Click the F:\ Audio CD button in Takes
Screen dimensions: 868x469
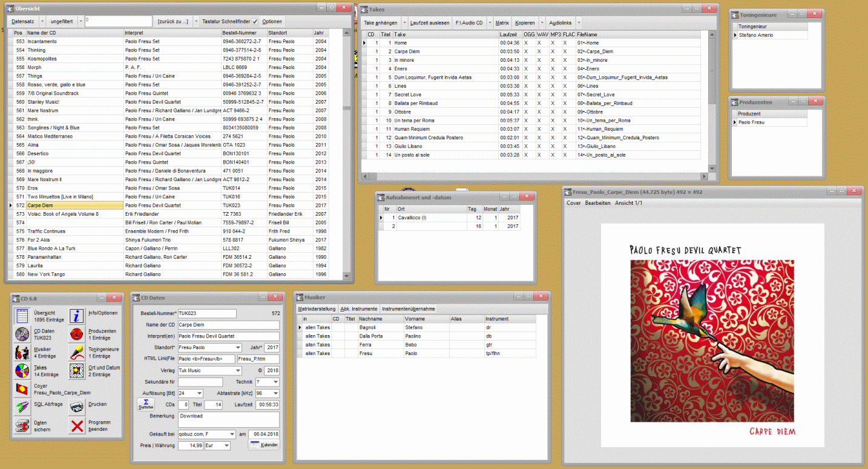coord(469,22)
